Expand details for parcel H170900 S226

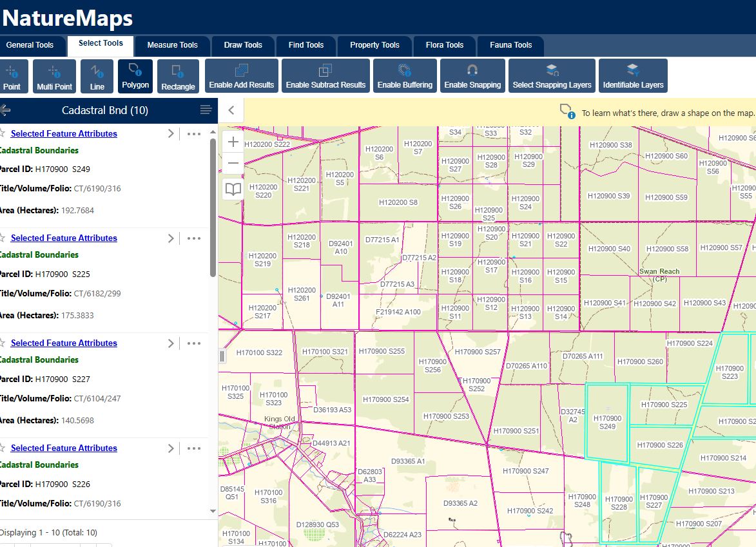pyautogui.click(x=171, y=448)
